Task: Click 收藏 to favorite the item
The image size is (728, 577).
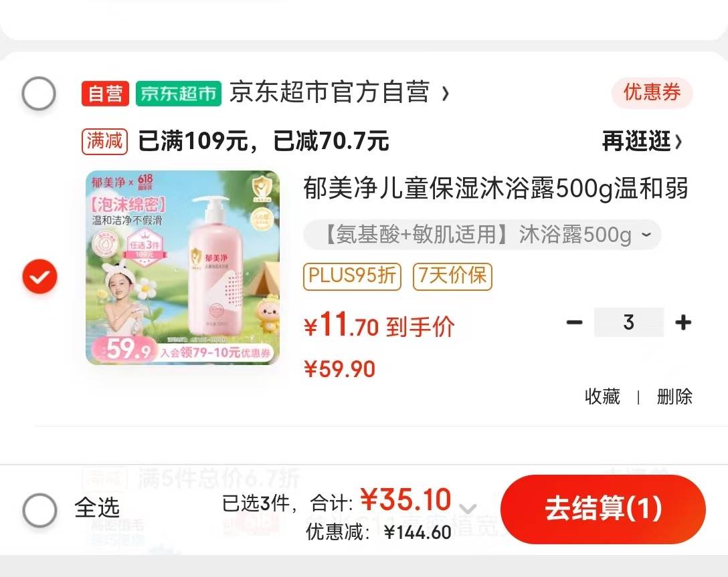Action: [602, 397]
